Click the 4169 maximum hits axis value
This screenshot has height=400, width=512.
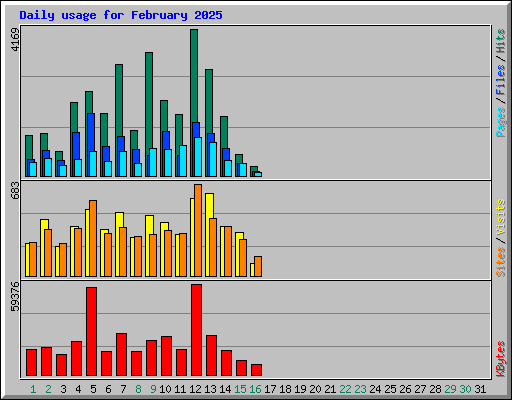(15, 39)
